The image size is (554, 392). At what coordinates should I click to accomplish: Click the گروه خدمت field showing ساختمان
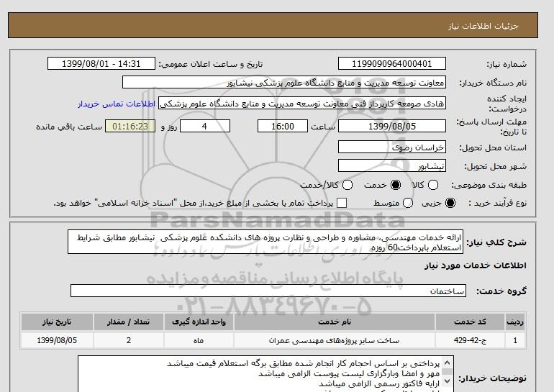click(x=268, y=291)
